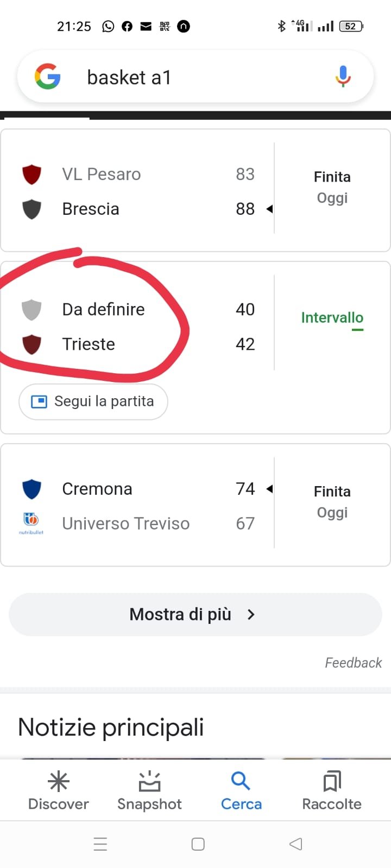Open the Feedback link

tap(353, 663)
